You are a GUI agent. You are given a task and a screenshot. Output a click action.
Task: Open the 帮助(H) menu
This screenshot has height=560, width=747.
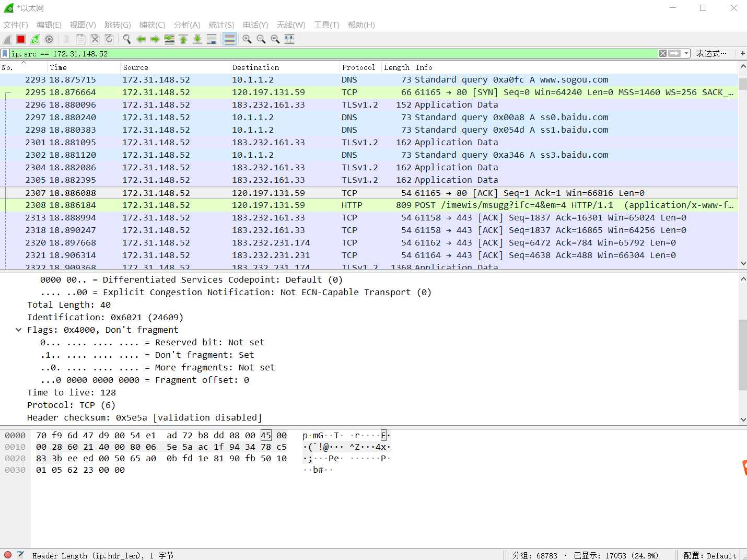[x=361, y=25]
